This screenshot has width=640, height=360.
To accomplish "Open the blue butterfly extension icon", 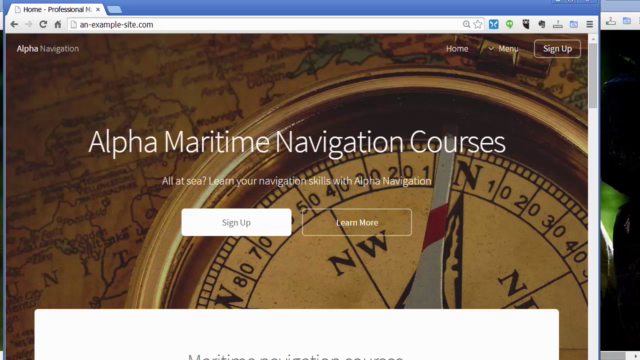I will coord(493,24).
